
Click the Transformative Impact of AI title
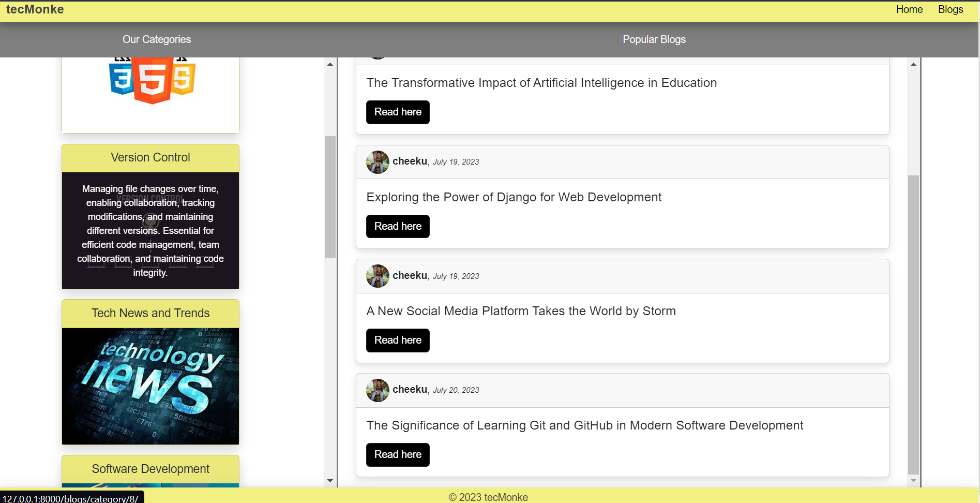point(541,83)
